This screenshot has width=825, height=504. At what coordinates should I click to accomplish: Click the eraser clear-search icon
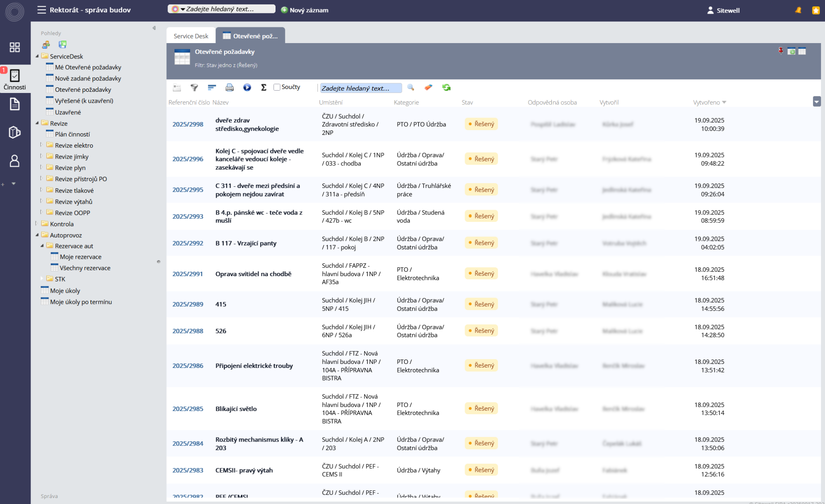tap(428, 87)
